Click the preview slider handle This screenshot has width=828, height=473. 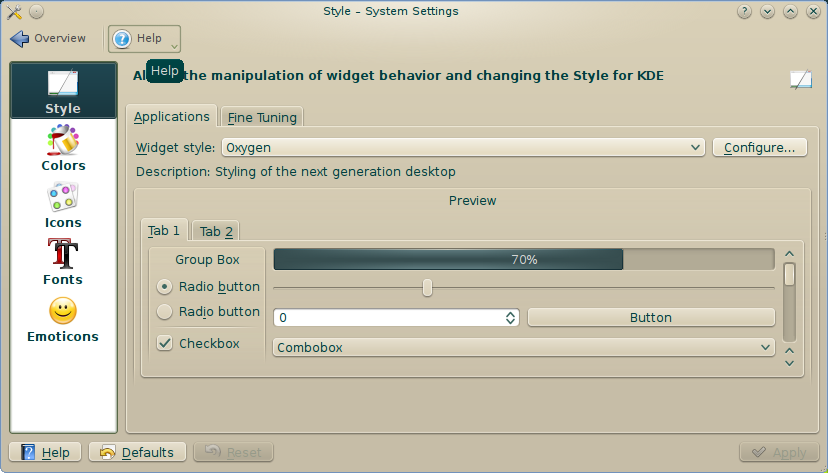click(x=427, y=288)
